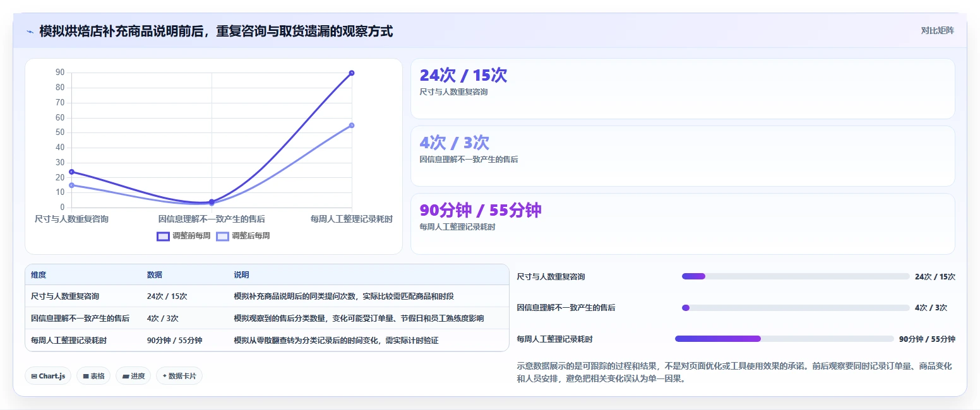Click progress label 每周人工整理记录耗时
Viewport: 980px width, 410px height.
click(554, 339)
